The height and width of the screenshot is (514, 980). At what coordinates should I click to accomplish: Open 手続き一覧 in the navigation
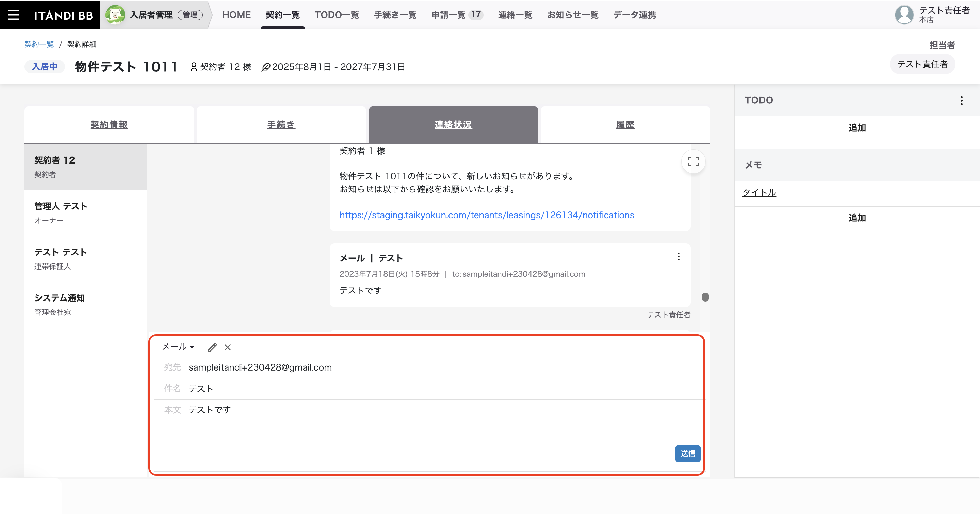click(395, 15)
